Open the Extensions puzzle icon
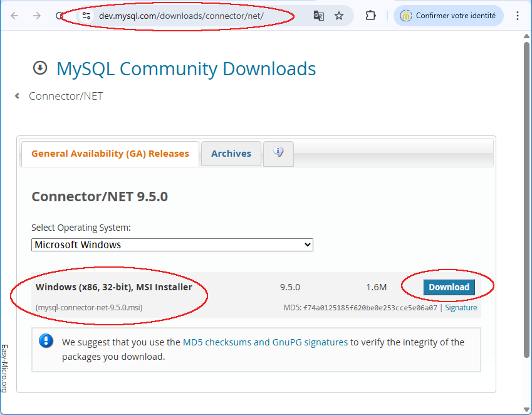Image resolution: width=532 pixels, height=415 pixels. (x=370, y=16)
